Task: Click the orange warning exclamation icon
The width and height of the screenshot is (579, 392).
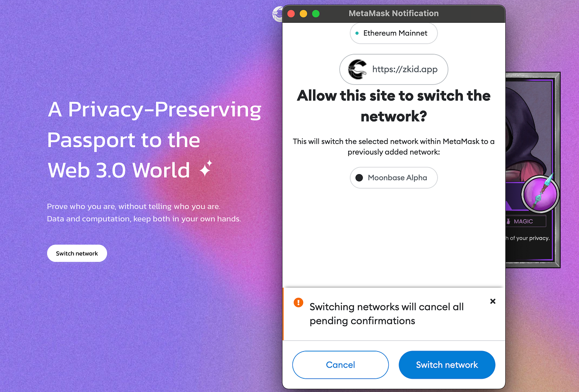Action: 298,302
